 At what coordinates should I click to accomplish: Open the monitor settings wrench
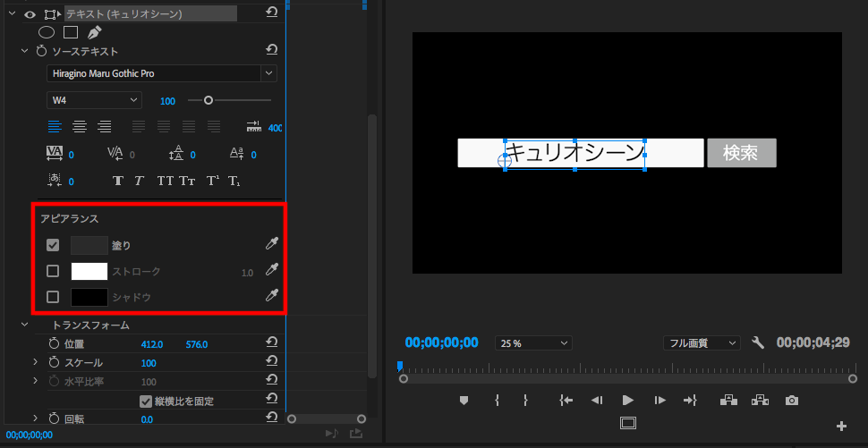(x=758, y=342)
